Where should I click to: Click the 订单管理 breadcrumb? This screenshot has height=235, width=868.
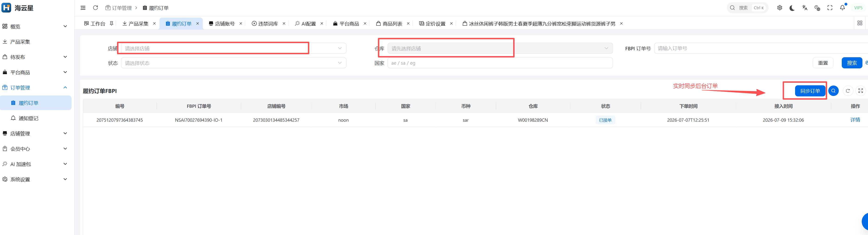point(119,8)
